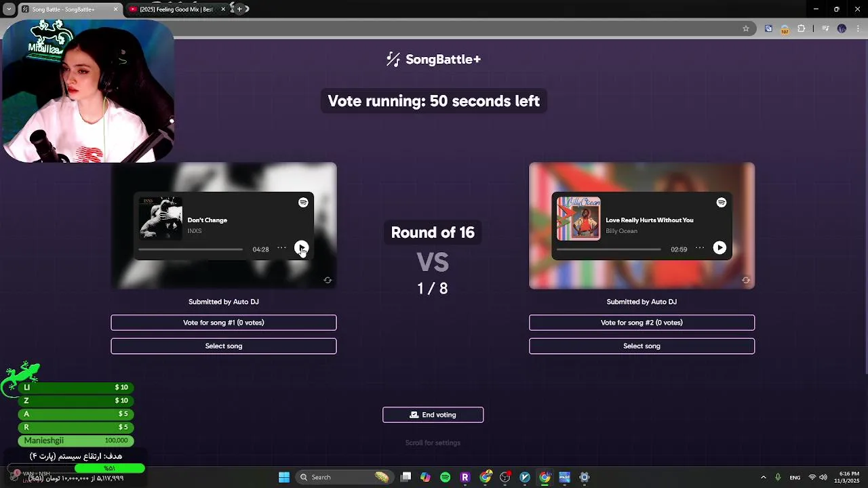Open Spotify logo on Billy Ocean card

[722, 203]
